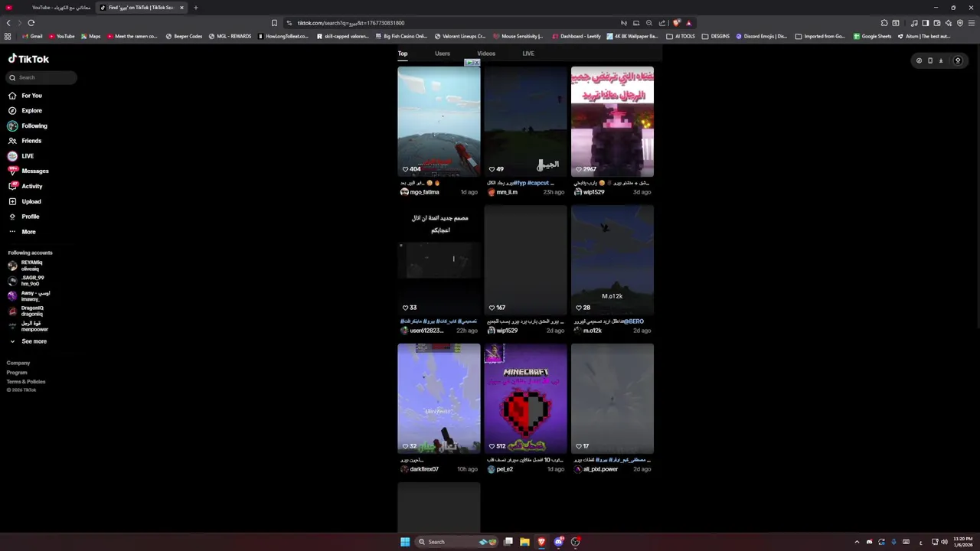Screen dimensions: 980x551
Task: Open Terms & Policies footer link
Action: coord(26,381)
